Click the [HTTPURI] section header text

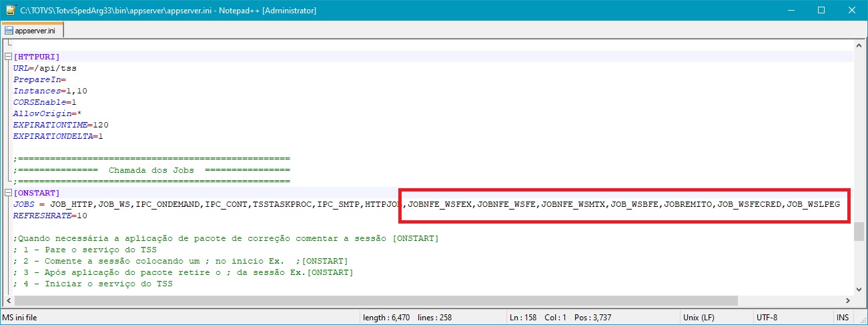click(x=37, y=57)
